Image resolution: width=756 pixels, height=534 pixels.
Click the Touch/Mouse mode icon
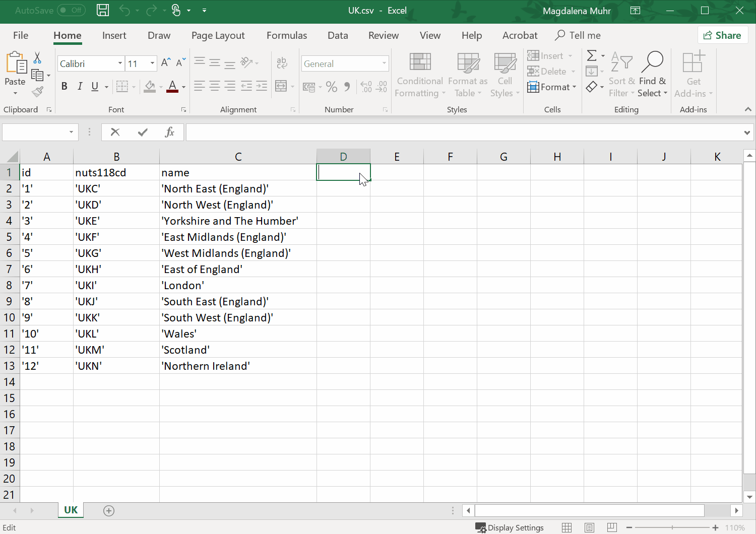pos(176,10)
